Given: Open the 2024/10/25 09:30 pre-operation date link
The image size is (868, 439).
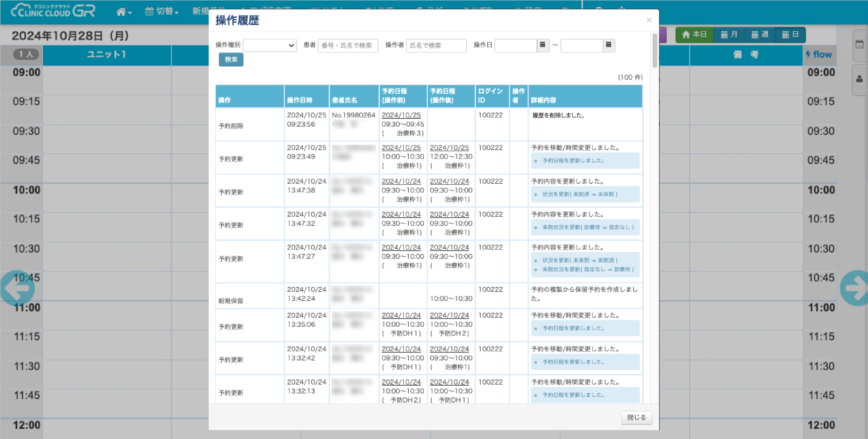Looking at the screenshot, I should (401, 115).
